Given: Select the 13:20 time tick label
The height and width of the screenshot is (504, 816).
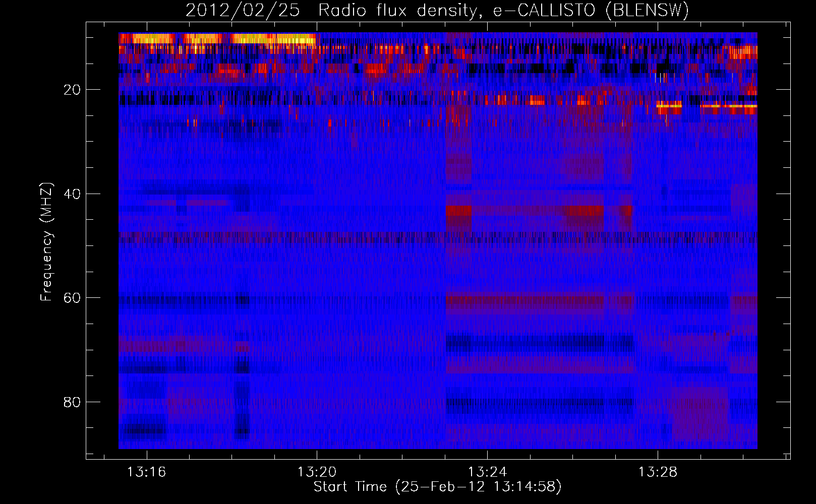Looking at the screenshot, I should click(317, 472).
